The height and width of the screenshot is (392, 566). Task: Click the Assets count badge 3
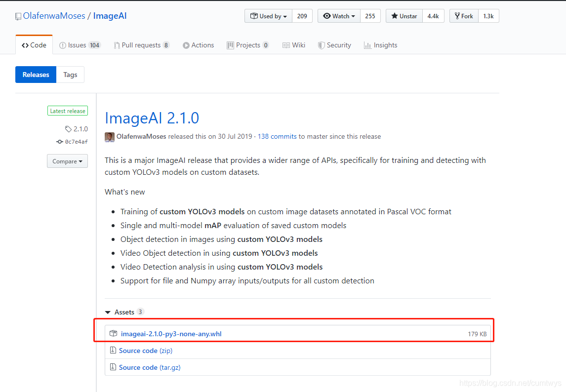pos(140,312)
